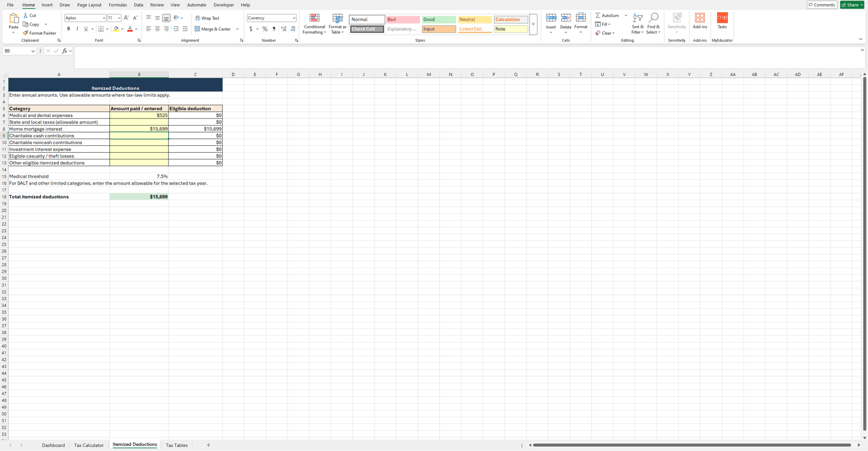
Task: Apply the borders icon to the cell
Action: point(101,29)
